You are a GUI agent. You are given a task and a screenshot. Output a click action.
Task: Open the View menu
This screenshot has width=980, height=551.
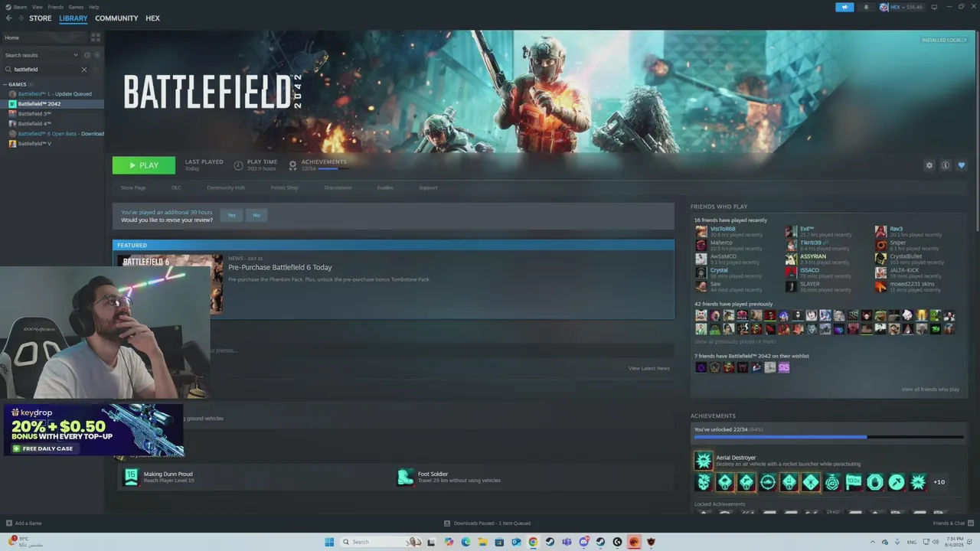pyautogui.click(x=38, y=7)
